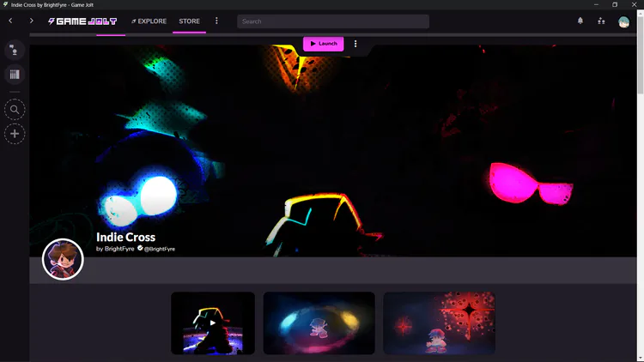
Task: Click the sidebar search communities icon
Action: [15, 110]
